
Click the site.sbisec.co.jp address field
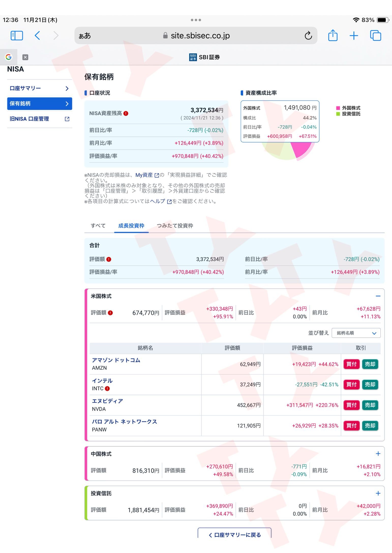click(x=196, y=36)
